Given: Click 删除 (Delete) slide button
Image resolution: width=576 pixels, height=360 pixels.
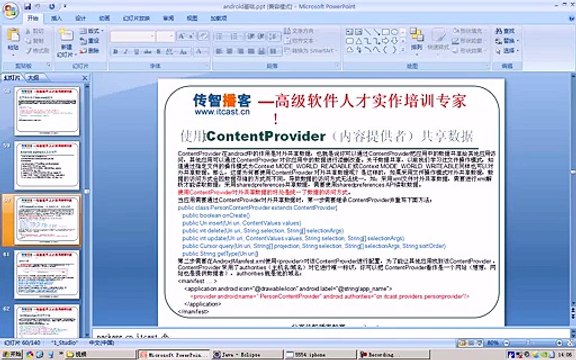Looking at the screenshot, I should tap(90, 51).
